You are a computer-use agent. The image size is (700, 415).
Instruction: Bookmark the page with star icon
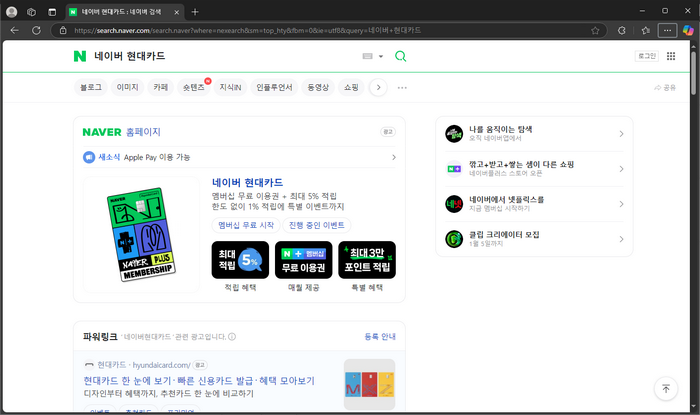click(x=595, y=30)
